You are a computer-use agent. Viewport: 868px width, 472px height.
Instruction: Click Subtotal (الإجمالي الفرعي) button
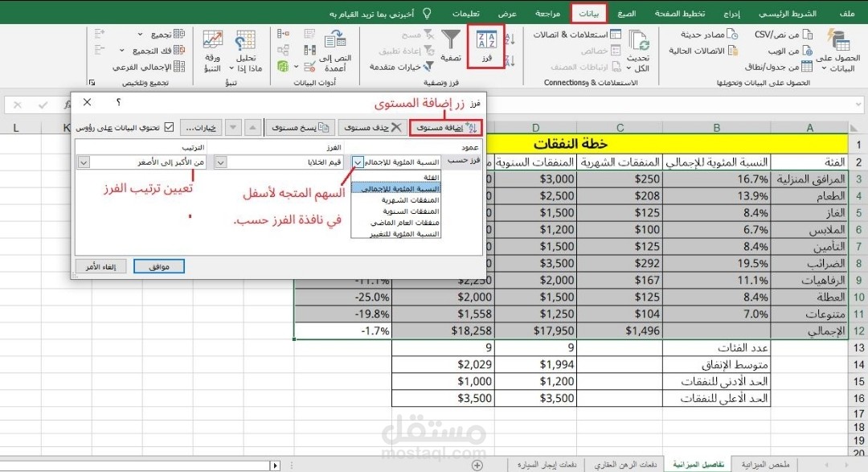click(149, 67)
